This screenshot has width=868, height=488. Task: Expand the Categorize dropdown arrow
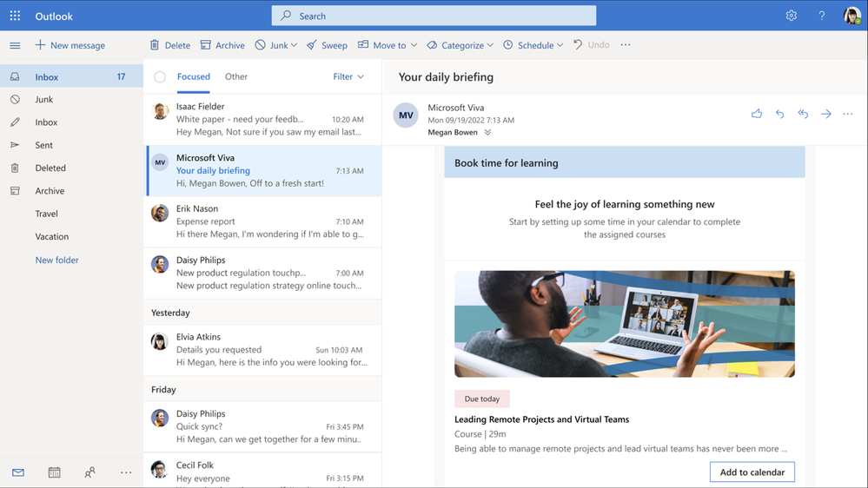point(490,45)
